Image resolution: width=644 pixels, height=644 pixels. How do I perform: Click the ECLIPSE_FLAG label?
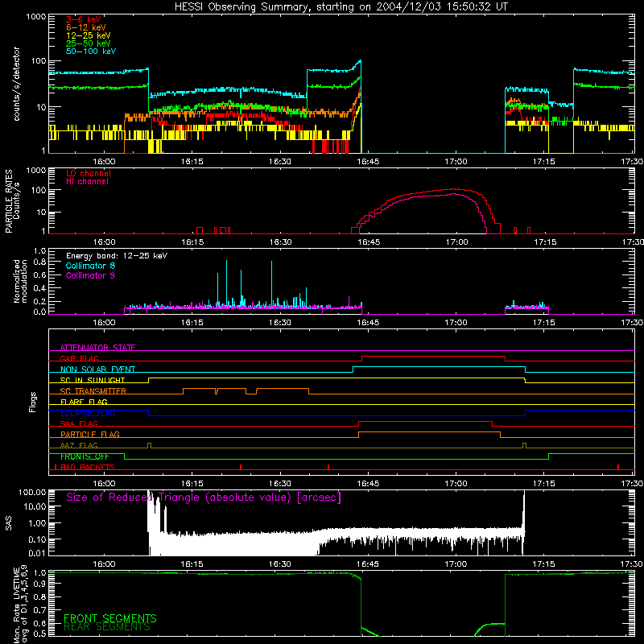[x=88, y=413]
